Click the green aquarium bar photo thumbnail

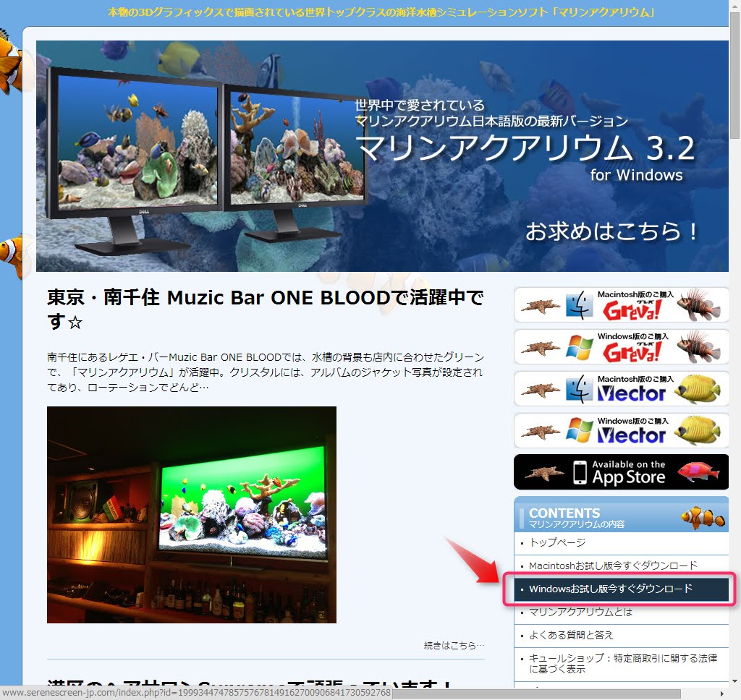tap(191, 514)
